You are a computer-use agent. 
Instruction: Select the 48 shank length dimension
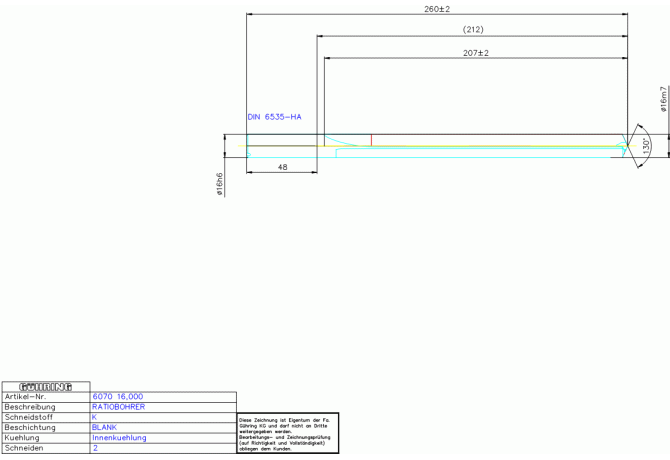pyautogui.click(x=283, y=167)
